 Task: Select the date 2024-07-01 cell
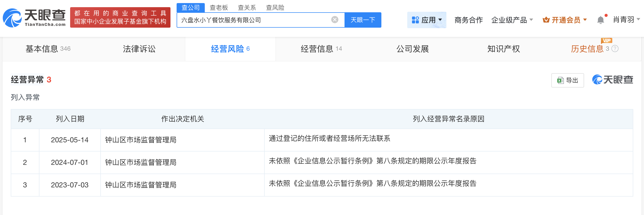pyautogui.click(x=70, y=162)
